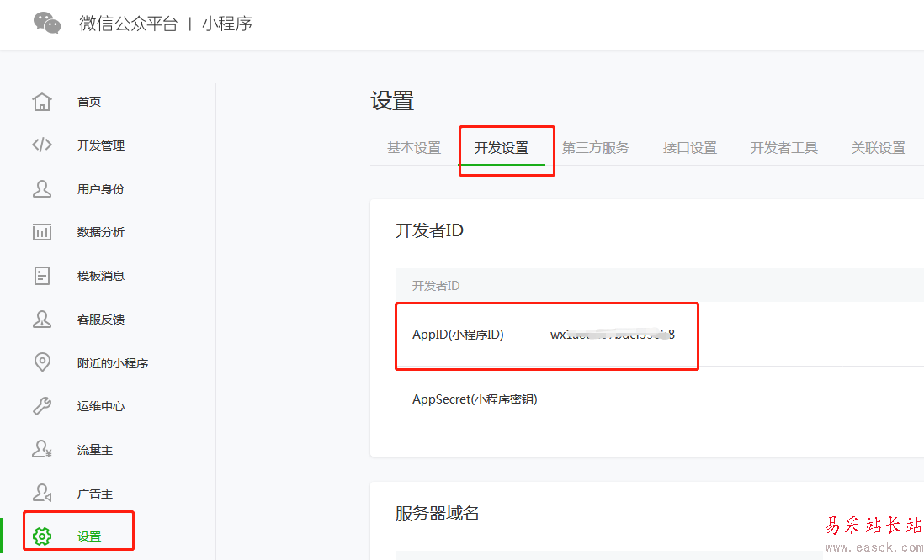This screenshot has width=924, height=560.
Task: Open 流量主 in the sidebar
Action: [95, 450]
